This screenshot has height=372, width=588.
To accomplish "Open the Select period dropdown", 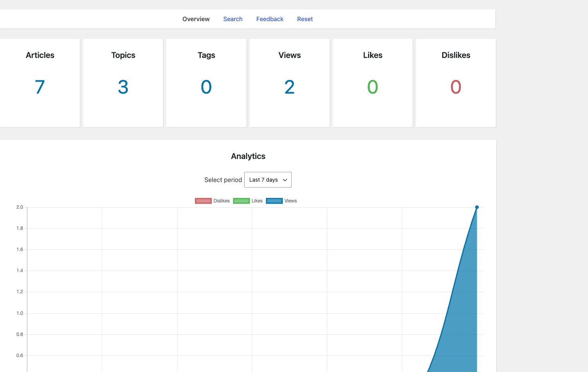I will click(x=268, y=180).
